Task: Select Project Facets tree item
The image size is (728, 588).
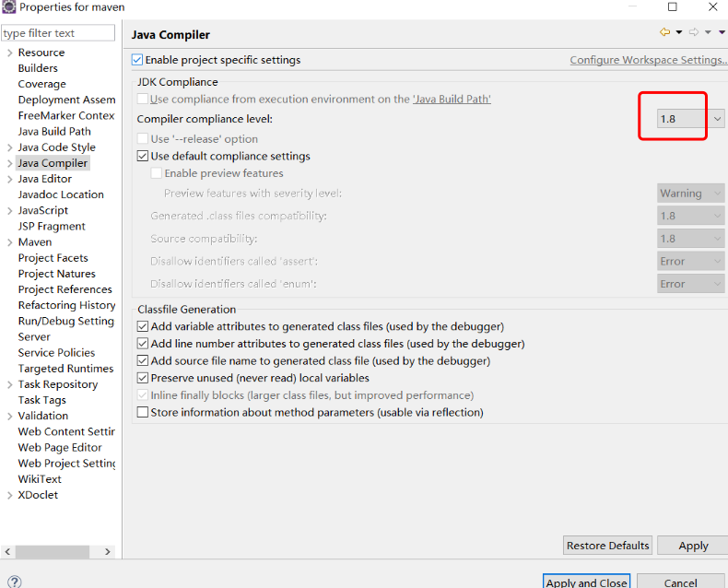Action: pyautogui.click(x=53, y=258)
